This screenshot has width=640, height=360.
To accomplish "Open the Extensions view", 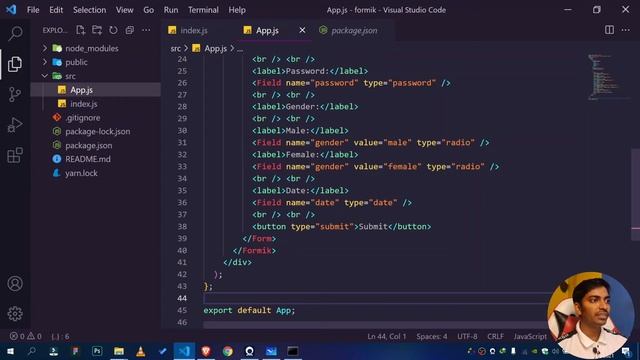I will (15, 155).
